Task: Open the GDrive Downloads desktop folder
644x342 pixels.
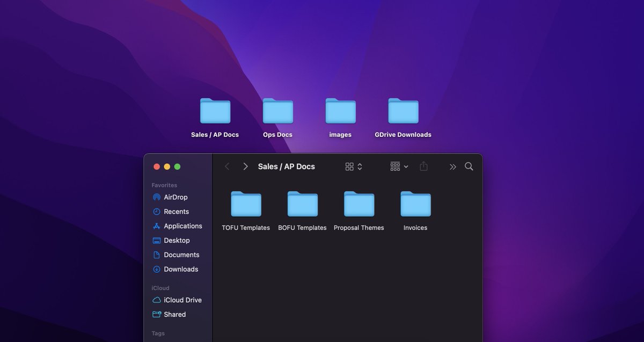Action: 404,111
